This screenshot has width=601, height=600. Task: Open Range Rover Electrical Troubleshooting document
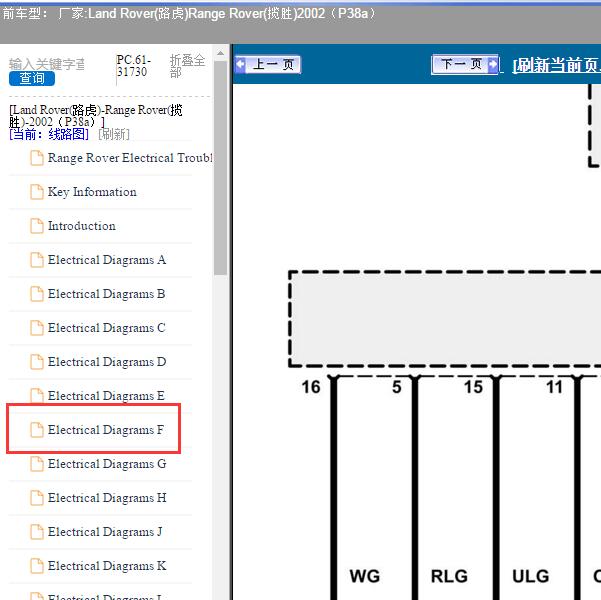click(130, 158)
